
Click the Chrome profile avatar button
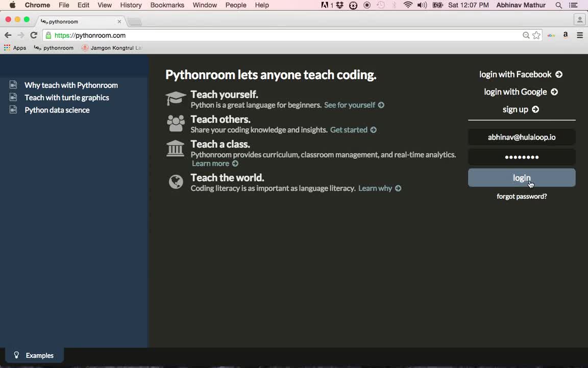point(580,20)
